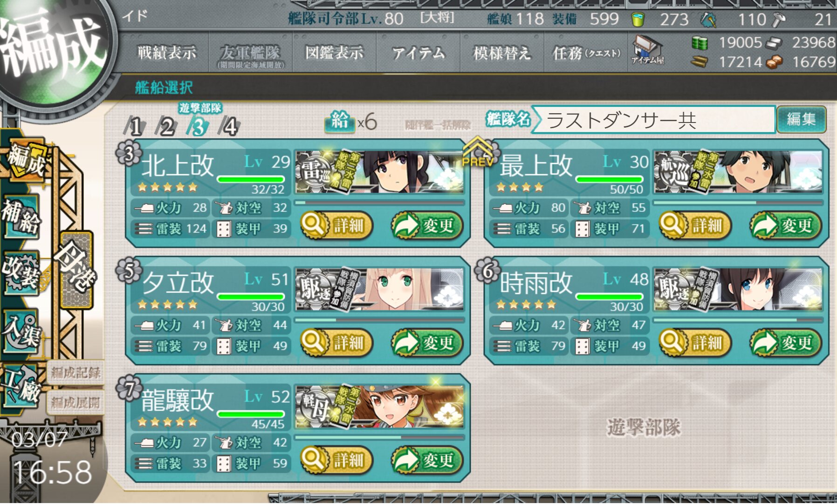Click the PREV page arrow

click(x=477, y=152)
